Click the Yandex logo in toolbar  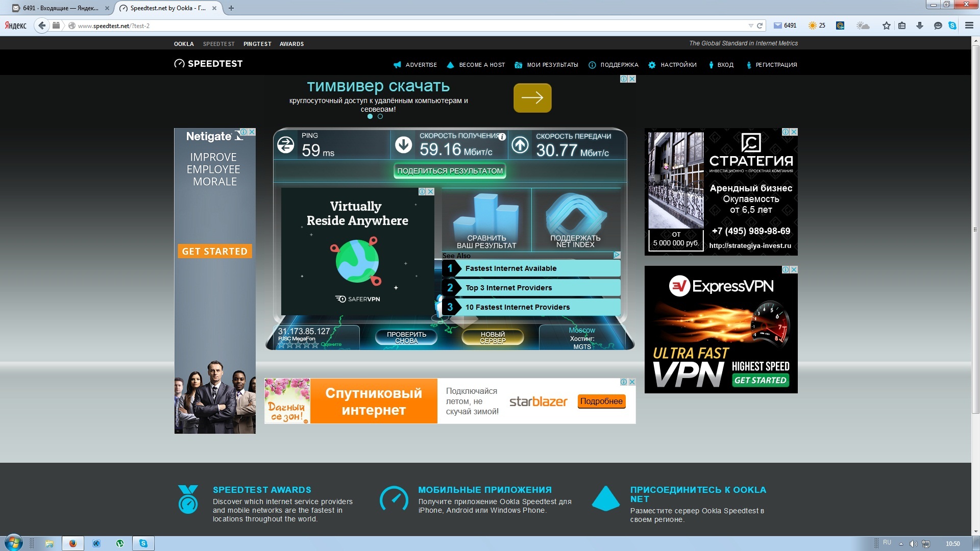[16, 26]
